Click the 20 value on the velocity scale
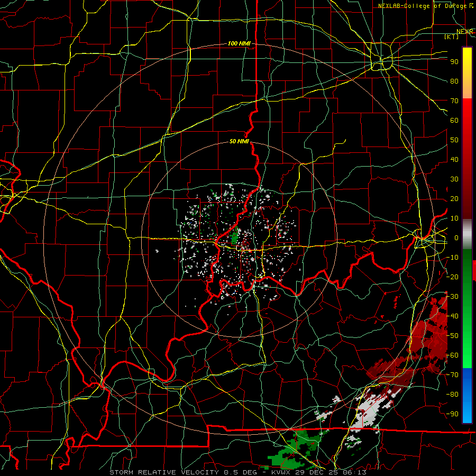The image size is (476, 476). 454,198
